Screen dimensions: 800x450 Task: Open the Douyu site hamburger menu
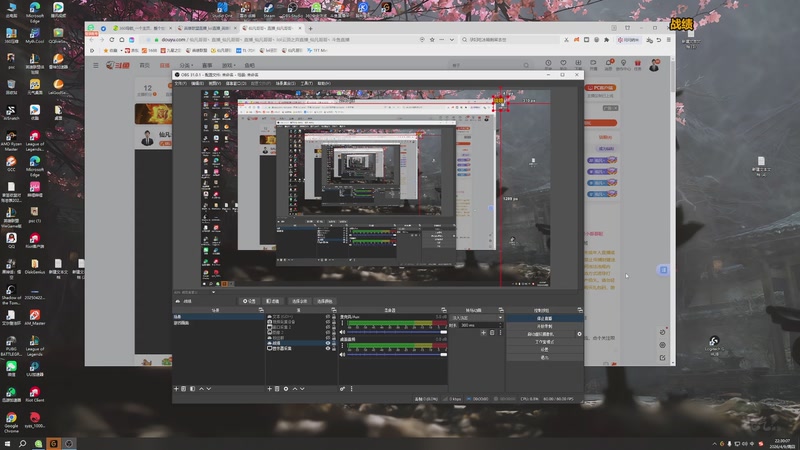pos(95,65)
